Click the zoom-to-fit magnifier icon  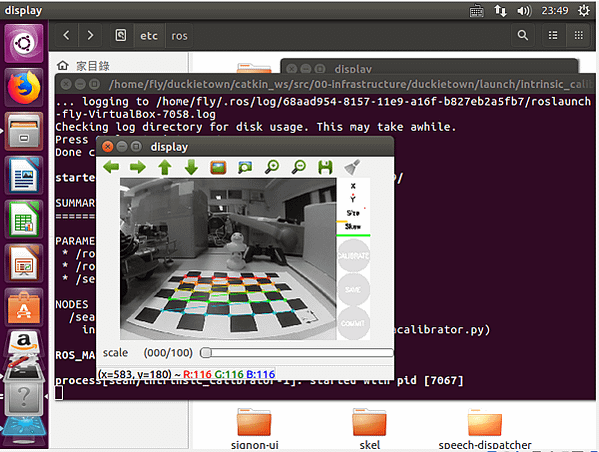click(245, 167)
